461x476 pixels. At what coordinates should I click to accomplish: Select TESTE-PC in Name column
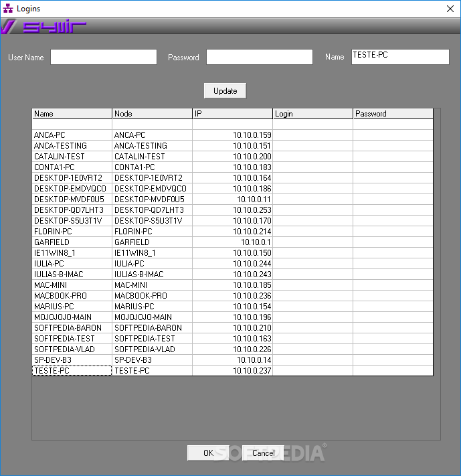tap(72, 371)
